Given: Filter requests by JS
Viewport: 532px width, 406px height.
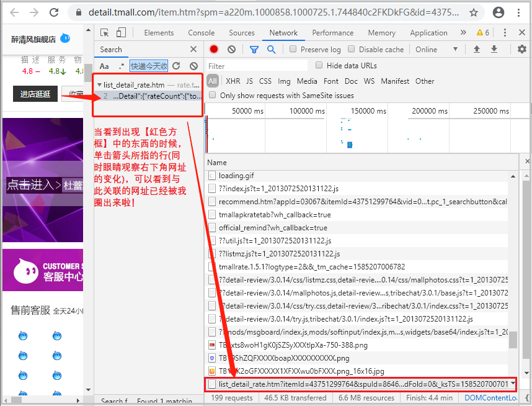Looking at the screenshot, I should [249, 81].
